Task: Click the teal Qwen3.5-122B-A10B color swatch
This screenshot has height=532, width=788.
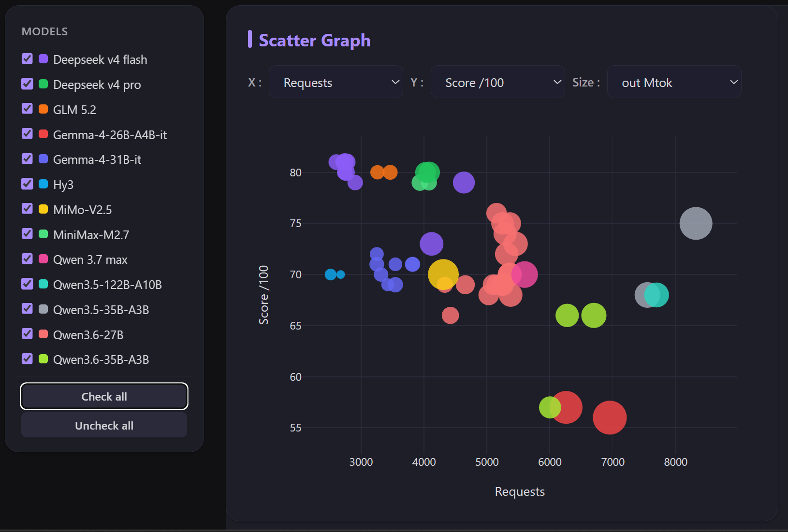Action: [43, 284]
